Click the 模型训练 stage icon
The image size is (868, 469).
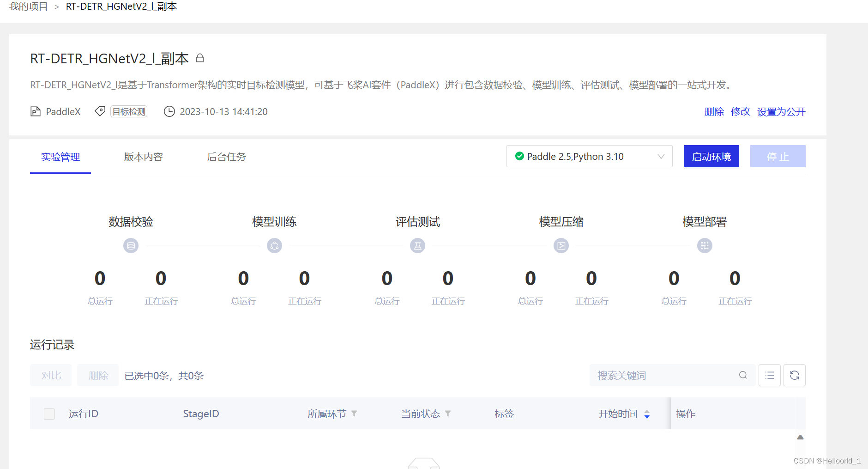click(274, 245)
